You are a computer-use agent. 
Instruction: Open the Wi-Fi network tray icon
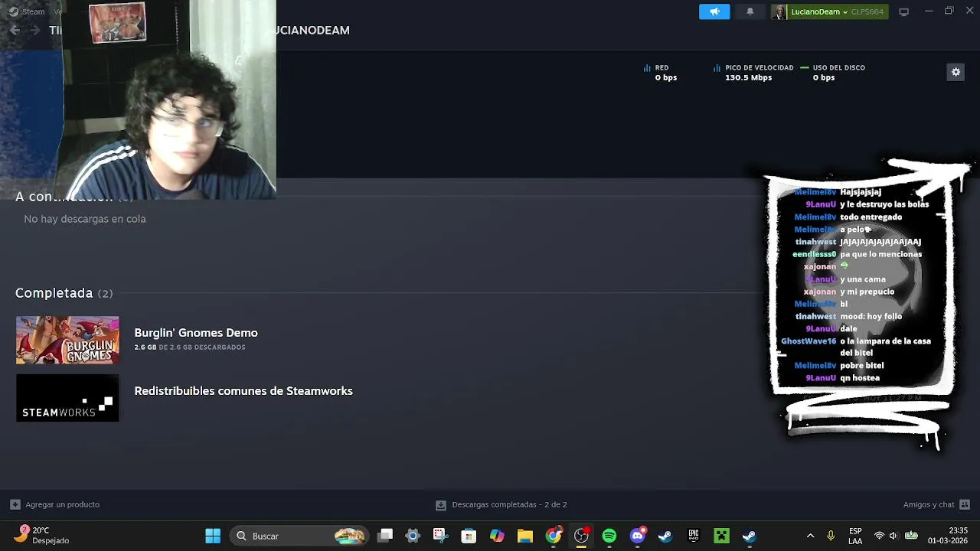[x=879, y=536]
